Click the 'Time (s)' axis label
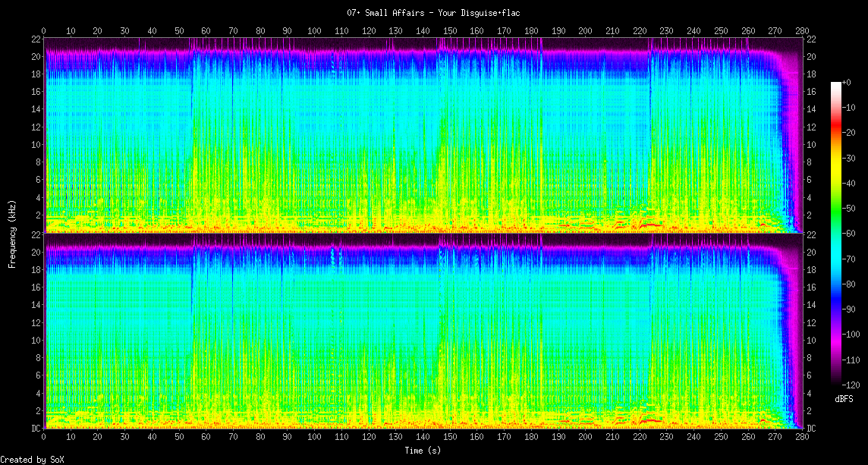 pyautogui.click(x=423, y=450)
